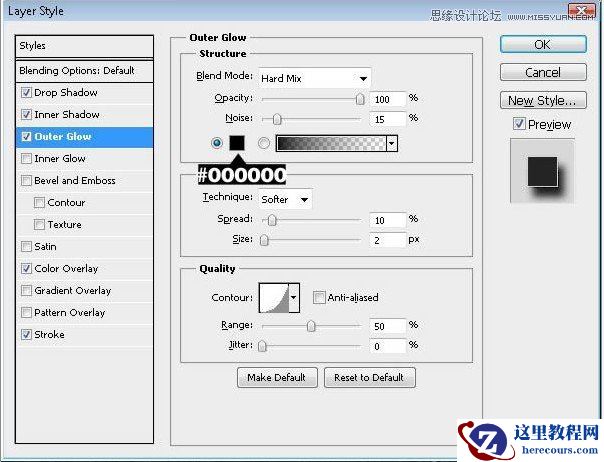Click the Make Default button

277,377
